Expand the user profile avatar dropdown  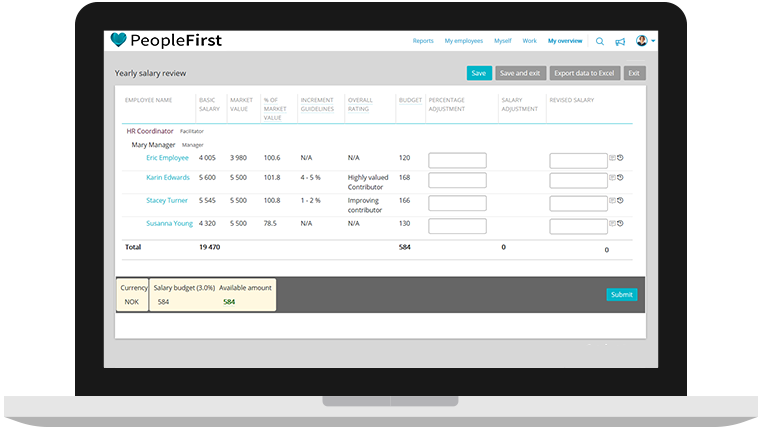[x=643, y=41]
